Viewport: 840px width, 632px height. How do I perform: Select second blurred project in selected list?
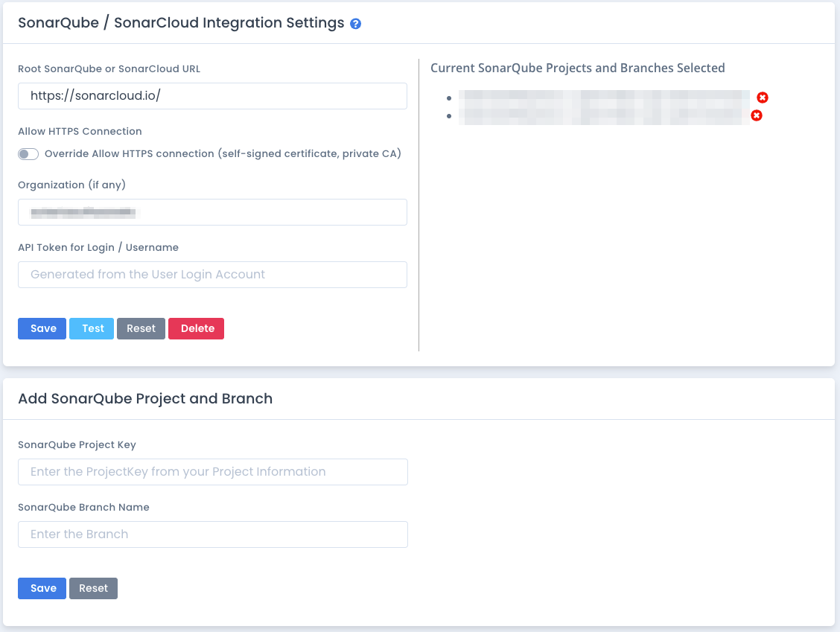[x=604, y=116]
